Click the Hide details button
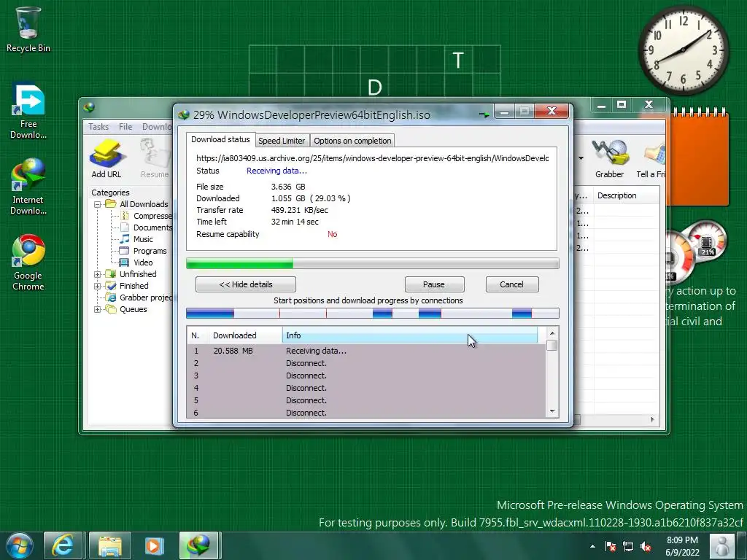747x560 pixels. (x=246, y=284)
